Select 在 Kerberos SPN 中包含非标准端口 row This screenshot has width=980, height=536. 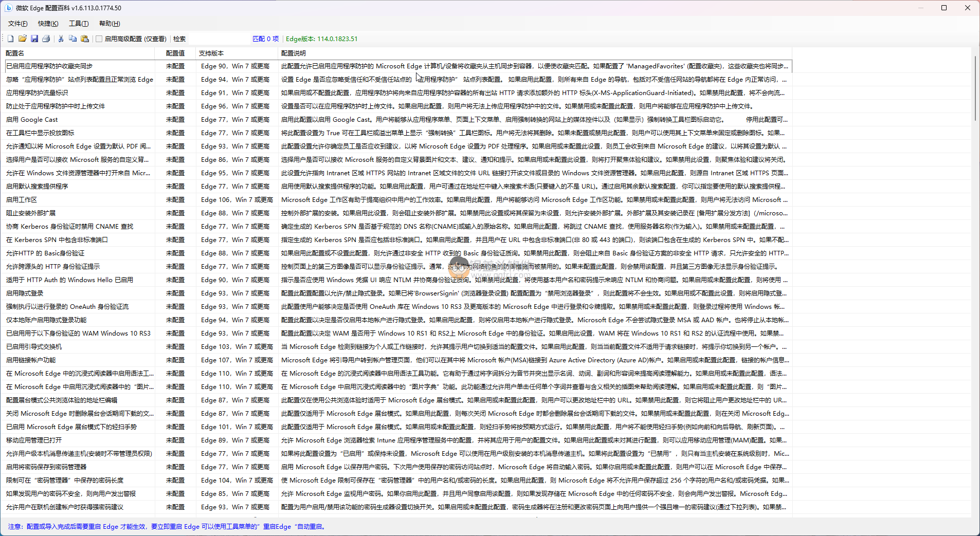398,240
